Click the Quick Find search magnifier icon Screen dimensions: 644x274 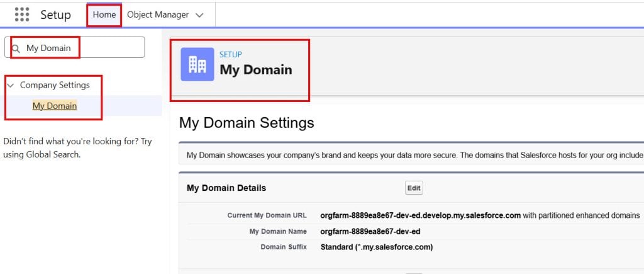[16, 49]
